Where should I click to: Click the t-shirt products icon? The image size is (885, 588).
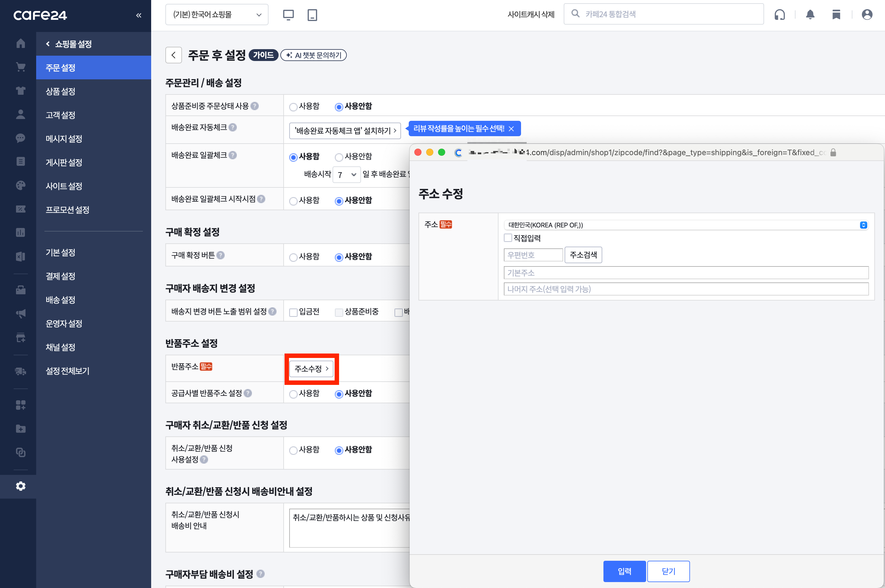click(21, 91)
